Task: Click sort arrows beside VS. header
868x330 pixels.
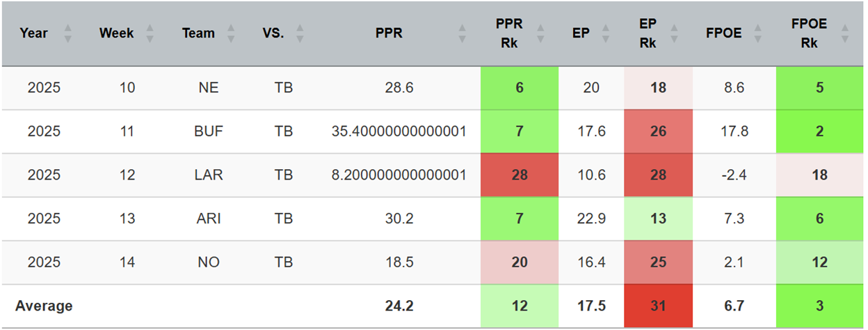Action: (x=300, y=33)
